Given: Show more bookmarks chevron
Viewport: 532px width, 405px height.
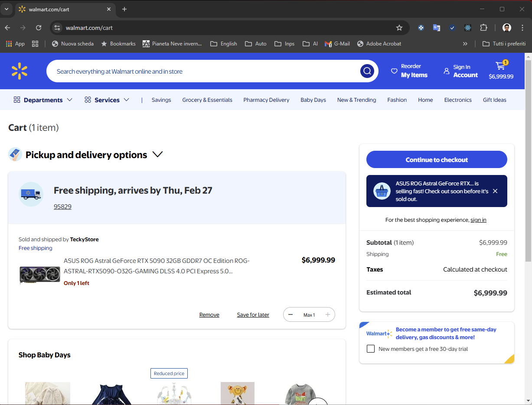Looking at the screenshot, I should [465, 44].
